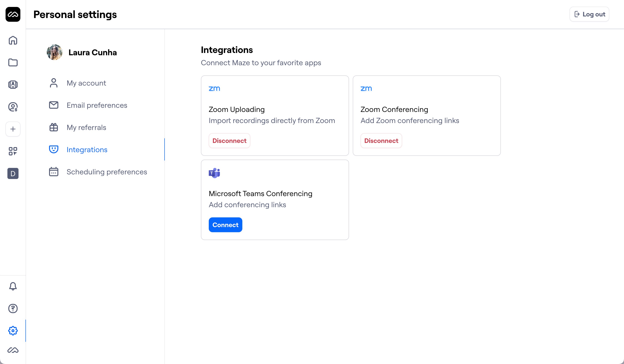Viewport: 624px width, 364px height.
Task: Click the plus icon to create something new
Action: pos(13,129)
